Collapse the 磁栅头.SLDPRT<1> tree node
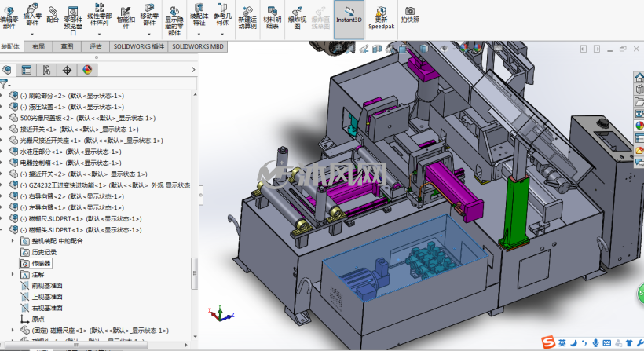Image resolution: width=644 pixels, height=351 pixels. coord(2,230)
